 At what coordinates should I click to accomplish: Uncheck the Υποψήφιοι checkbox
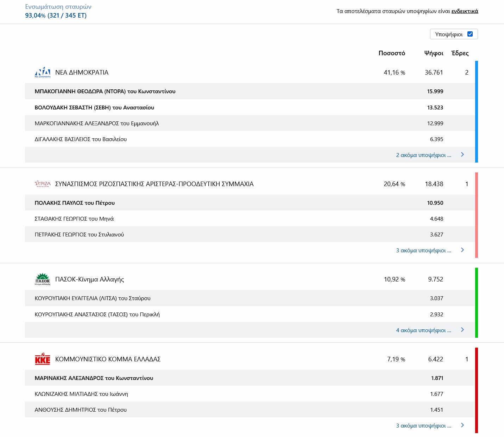click(470, 34)
